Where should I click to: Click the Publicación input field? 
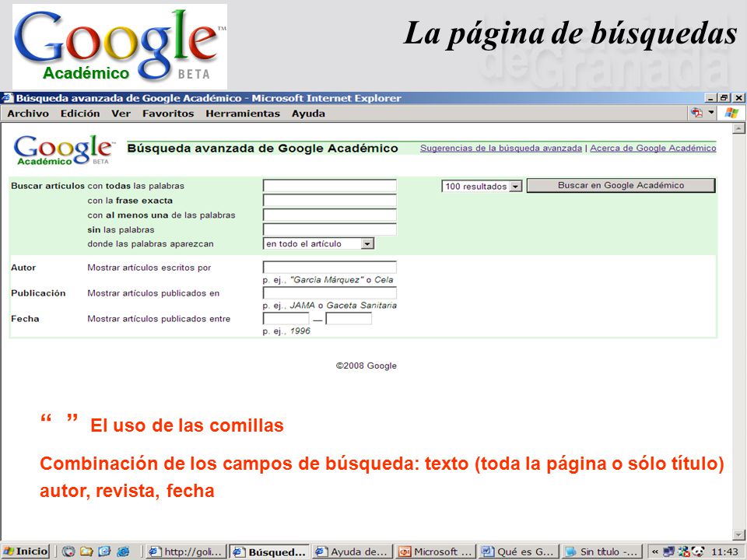(330, 293)
